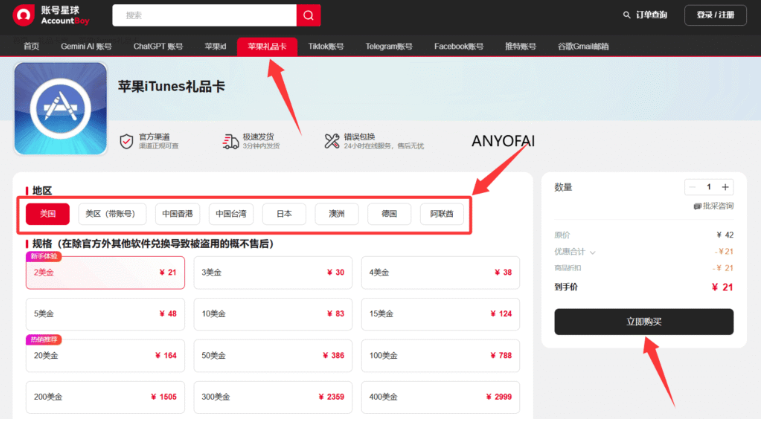
Task: Select the 苹果礼品卡 tab
Action: [x=267, y=46]
